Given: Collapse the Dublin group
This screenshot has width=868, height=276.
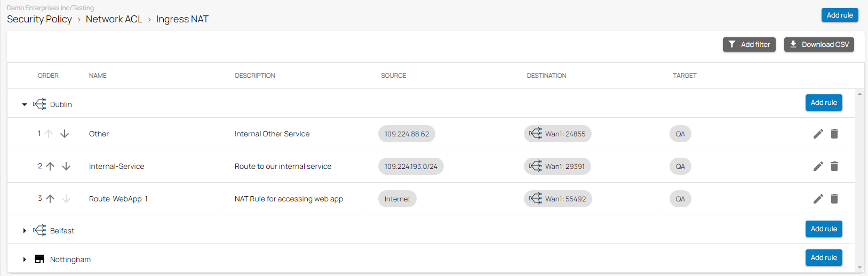Looking at the screenshot, I should tap(25, 104).
